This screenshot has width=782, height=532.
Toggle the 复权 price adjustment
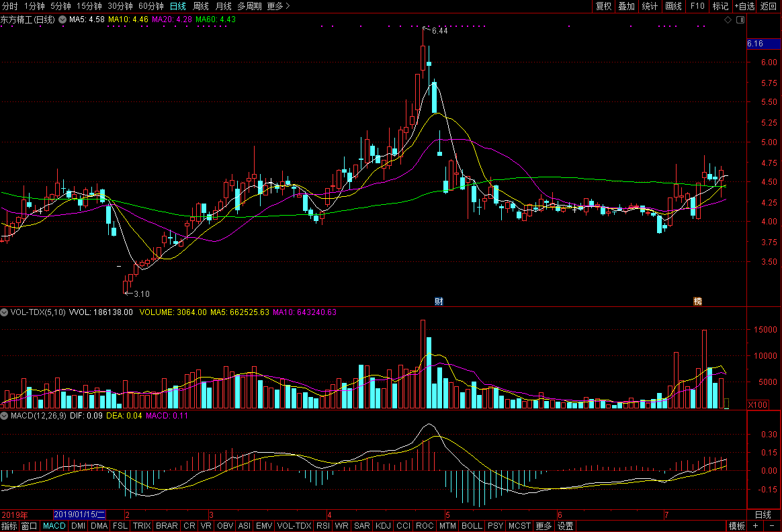click(603, 6)
